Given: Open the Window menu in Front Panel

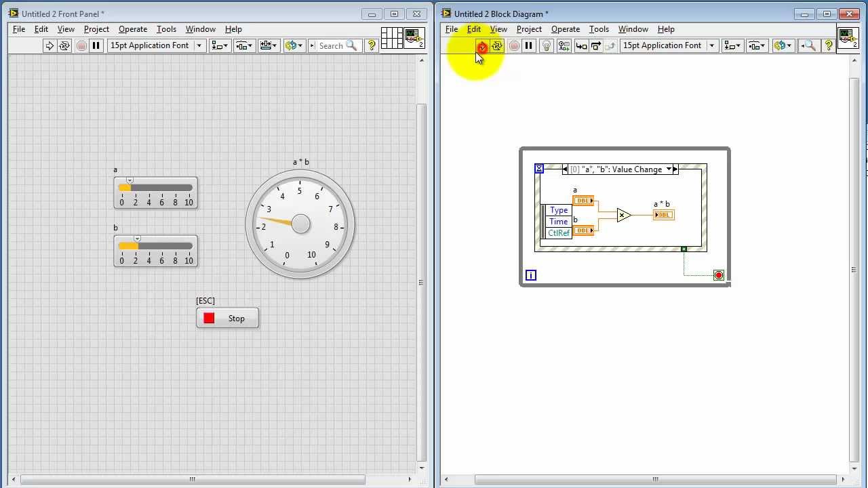Looking at the screenshot, I should click(201, 29).
